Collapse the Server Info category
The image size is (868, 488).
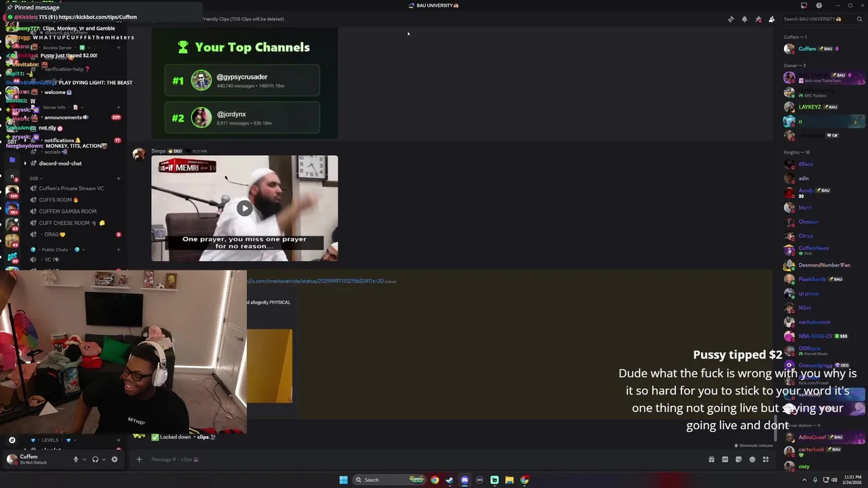click(58, 107)
